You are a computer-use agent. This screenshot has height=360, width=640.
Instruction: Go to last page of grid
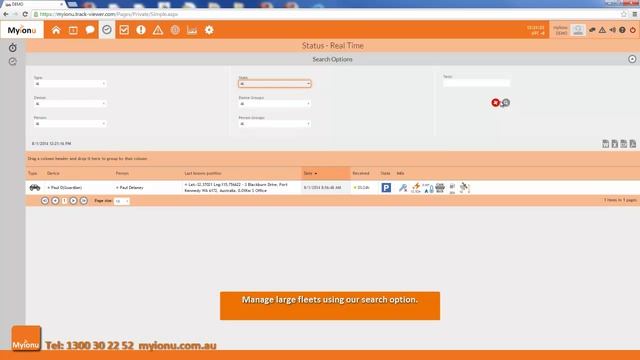click(x=84, y=201)
